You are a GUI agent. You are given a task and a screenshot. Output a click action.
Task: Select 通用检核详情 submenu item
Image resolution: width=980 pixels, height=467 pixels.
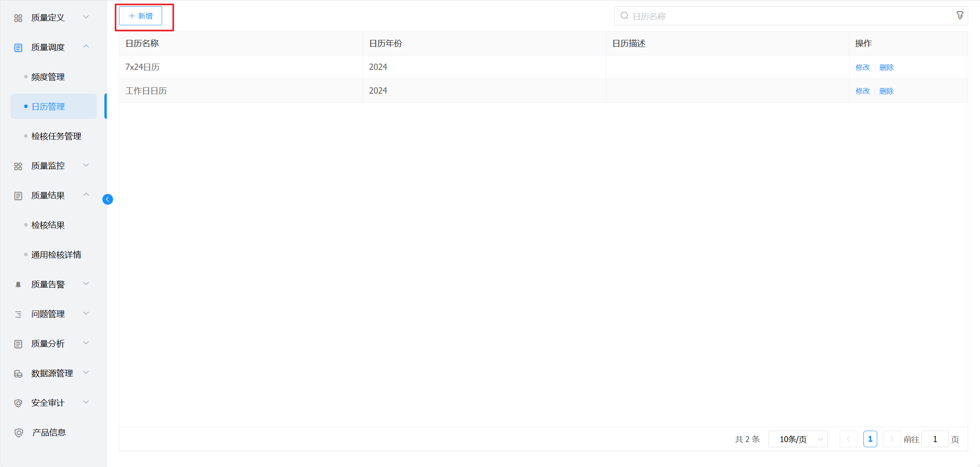click(56, 255)
